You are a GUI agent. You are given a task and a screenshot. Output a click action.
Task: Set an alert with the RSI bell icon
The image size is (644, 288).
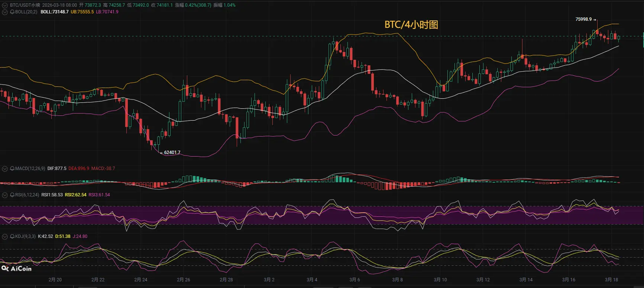coord(12,195)
